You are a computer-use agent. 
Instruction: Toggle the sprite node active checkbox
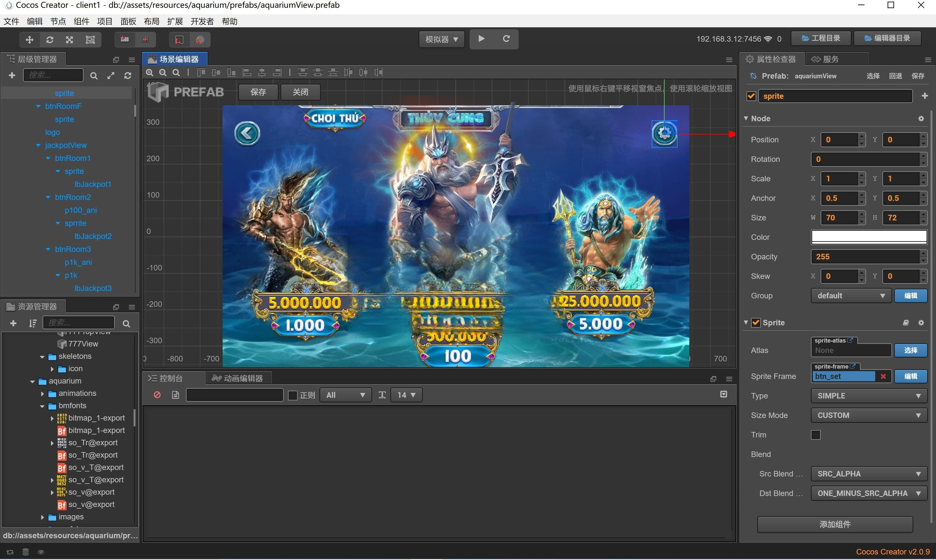point(751,96)
